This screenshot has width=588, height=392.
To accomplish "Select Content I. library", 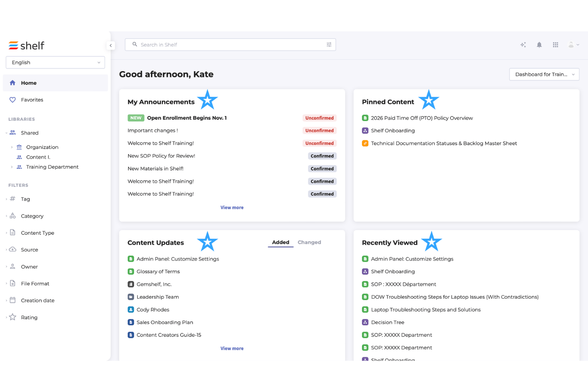I will point(38,157).
